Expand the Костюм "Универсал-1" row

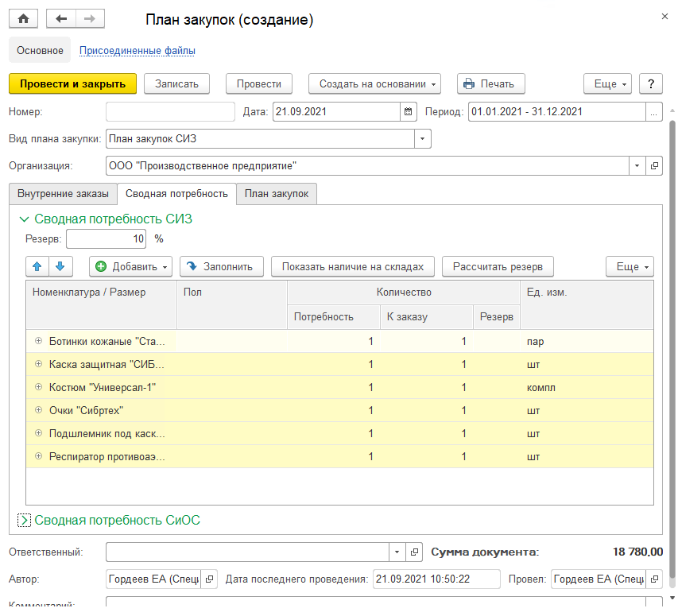click(37, 387)
